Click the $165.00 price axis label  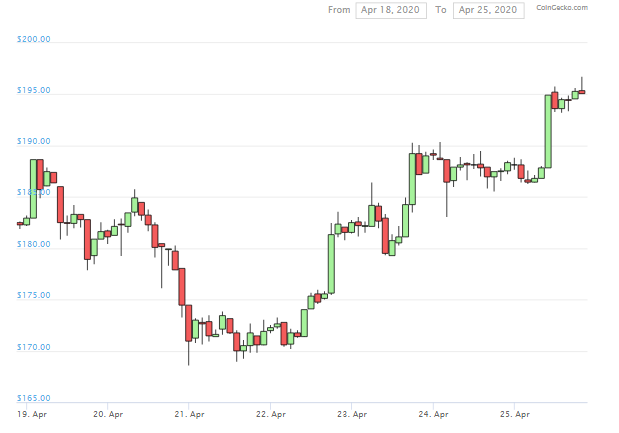pyautogui.click(x=34, y=398)
